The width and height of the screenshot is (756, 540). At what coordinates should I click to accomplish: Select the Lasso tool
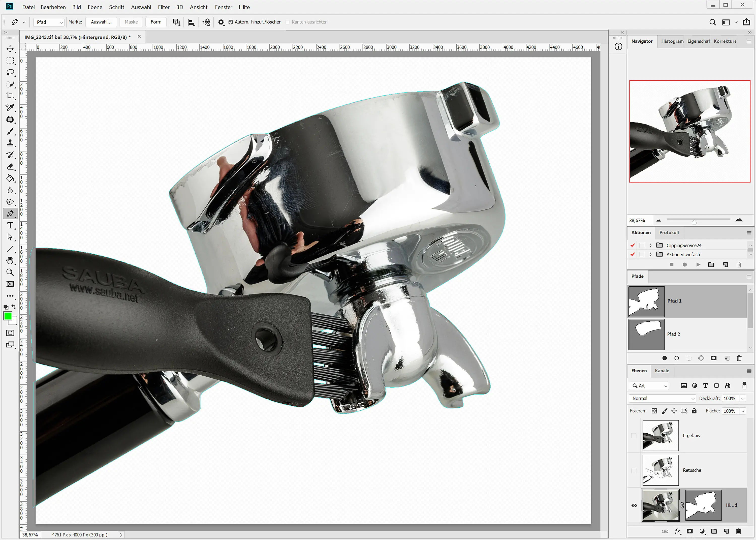(10, 72)
